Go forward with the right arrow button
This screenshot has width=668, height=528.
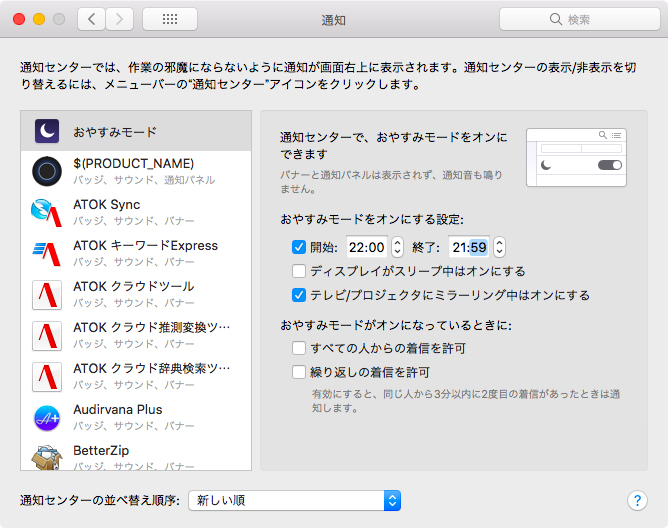[119, 19]
